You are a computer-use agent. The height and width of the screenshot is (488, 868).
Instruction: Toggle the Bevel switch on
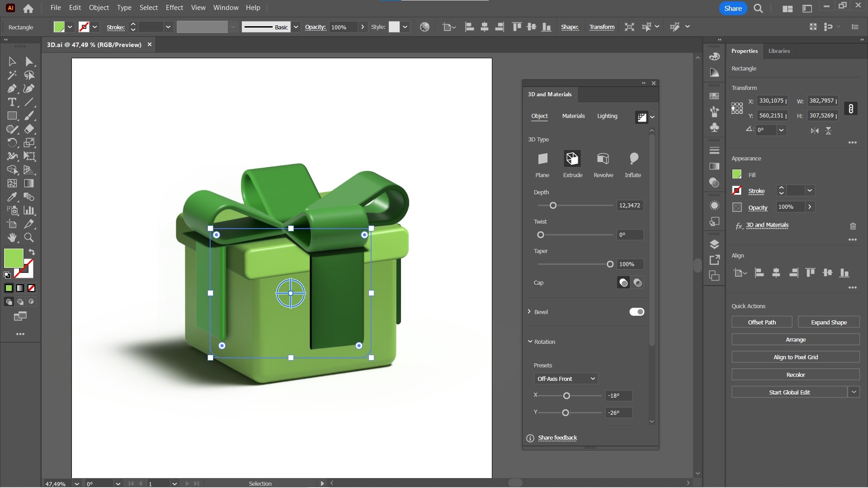pyautogui.click(x=636, y=312)
